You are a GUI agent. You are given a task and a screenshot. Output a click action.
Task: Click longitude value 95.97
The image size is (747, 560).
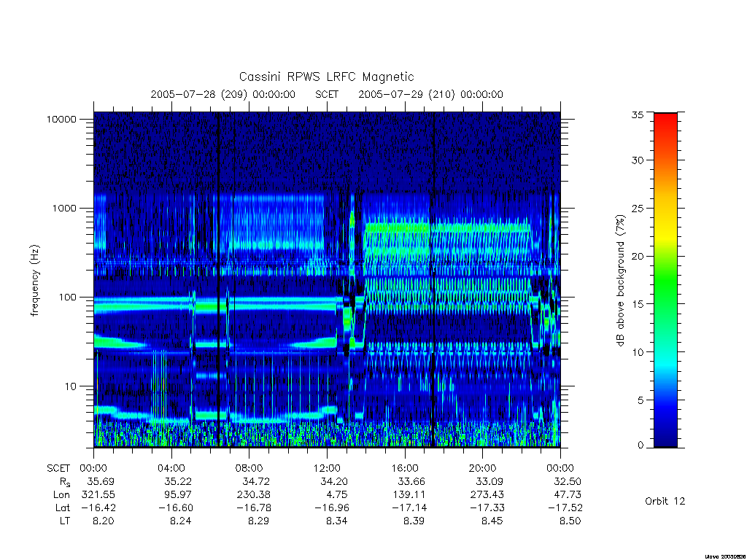click(x=178, y=495)
